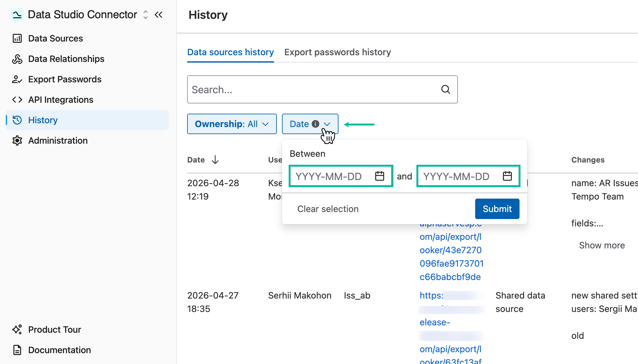Click the Data Studio Connector logo icon

pyautogui.click(x=17, y=15)
